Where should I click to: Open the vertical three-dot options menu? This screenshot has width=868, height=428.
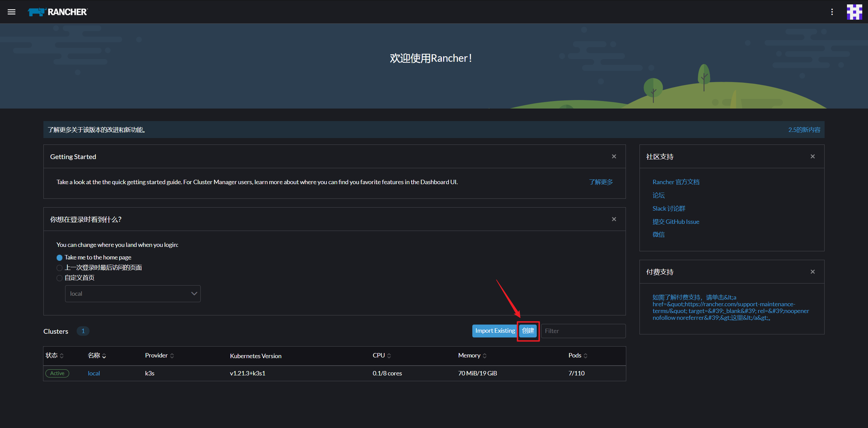(x=832, y=12)
